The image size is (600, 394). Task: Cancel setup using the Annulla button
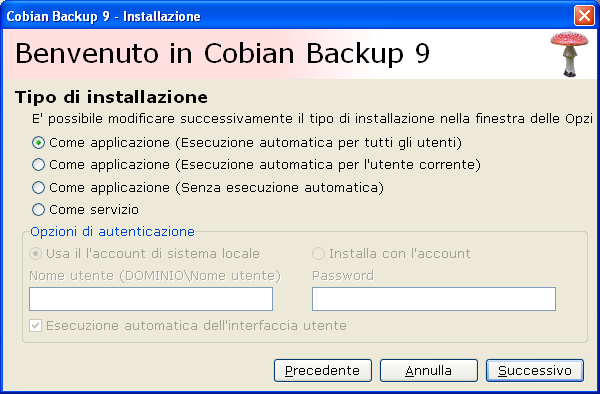click(429, 370)
